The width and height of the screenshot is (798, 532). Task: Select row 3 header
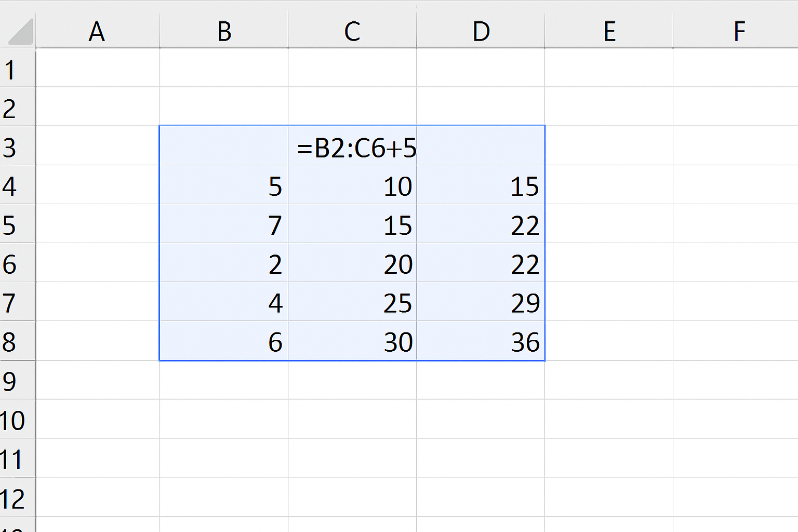pos(18,145)
